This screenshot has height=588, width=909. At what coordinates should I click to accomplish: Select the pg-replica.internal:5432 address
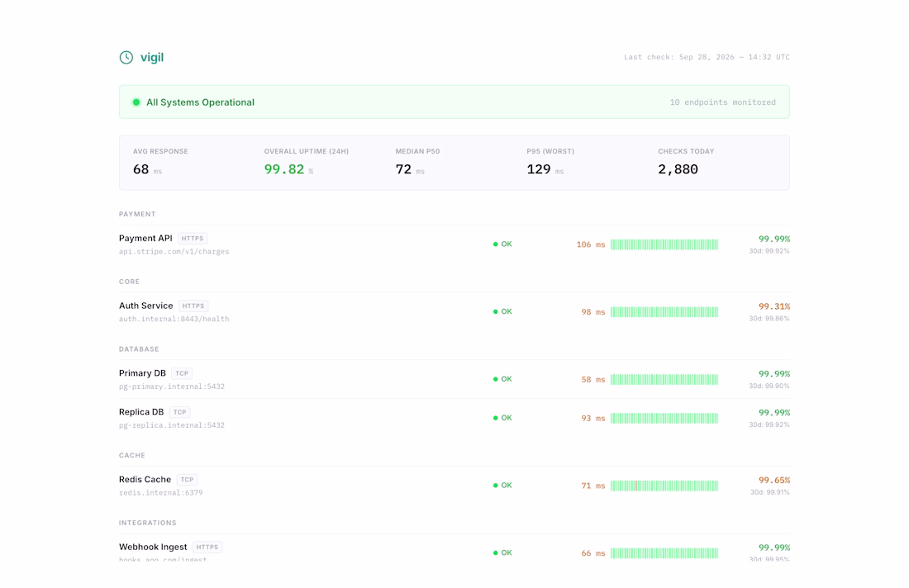click(x=172, y=426)
